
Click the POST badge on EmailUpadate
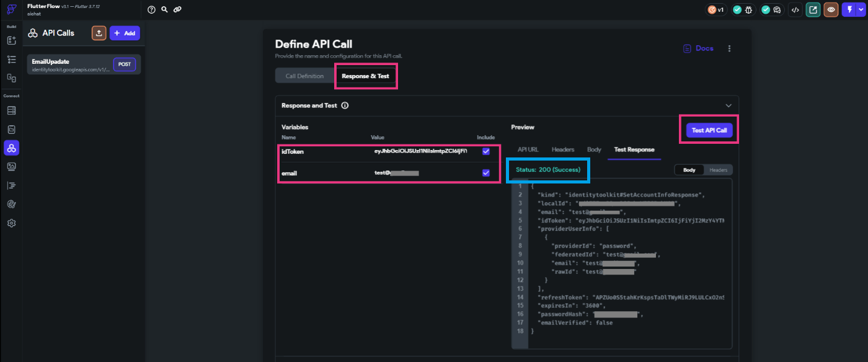point(124,64)
